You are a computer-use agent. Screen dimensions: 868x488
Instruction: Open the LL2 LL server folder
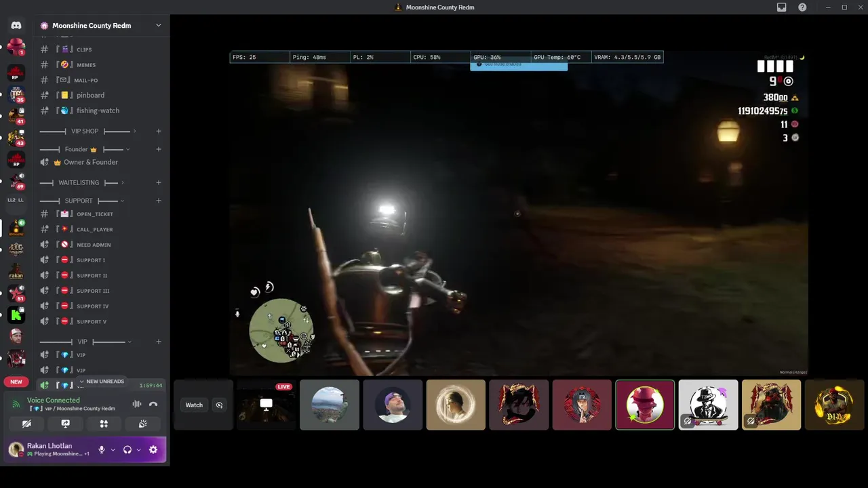tap(16, 200)
